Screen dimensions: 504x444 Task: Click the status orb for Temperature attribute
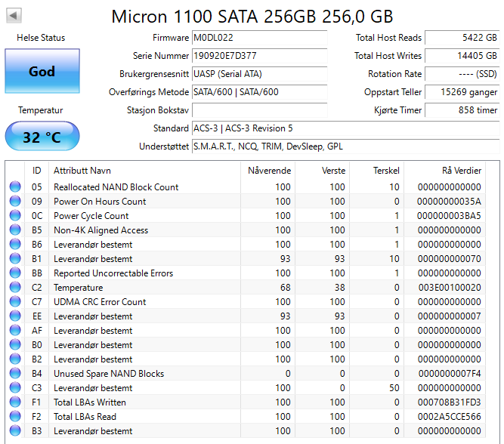(x=15, y=287)
